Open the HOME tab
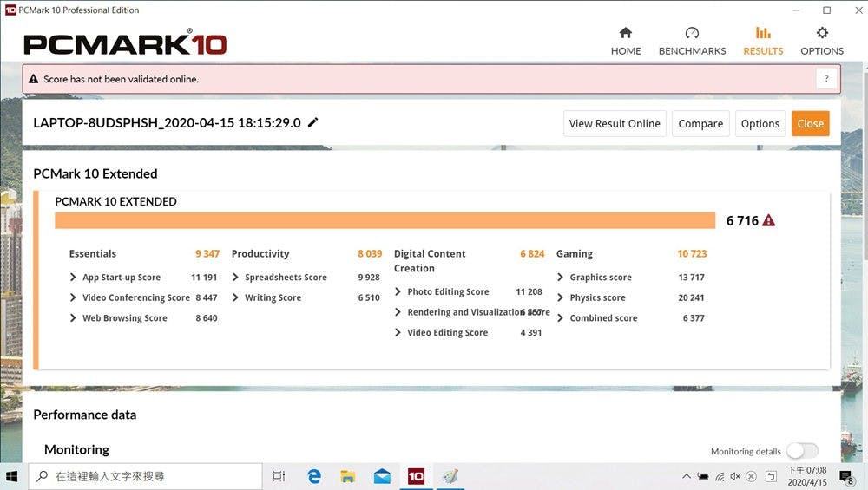Image resolution: width=868 pixels, height=490 pixels. coord(626,42)
